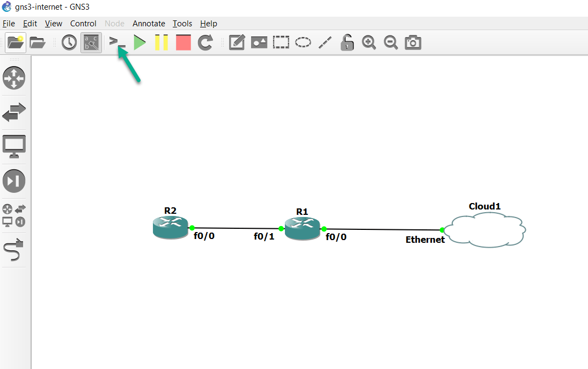This screenshot has height=369, width=588.
Task: Zoom in using the magnifier plus icon
Action: coord(369,42)
